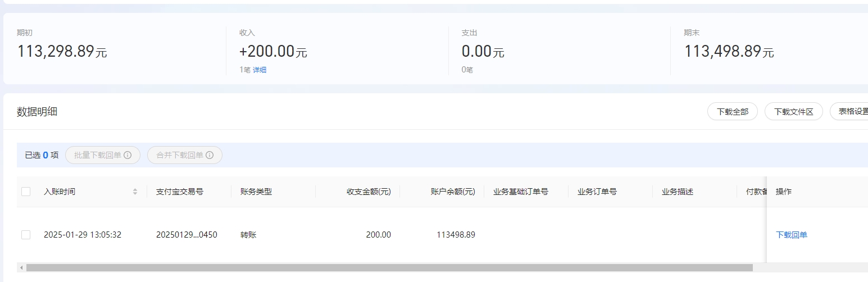Click the 支出 amount 0.00元

pyautogui.click(x=483, y=52)
